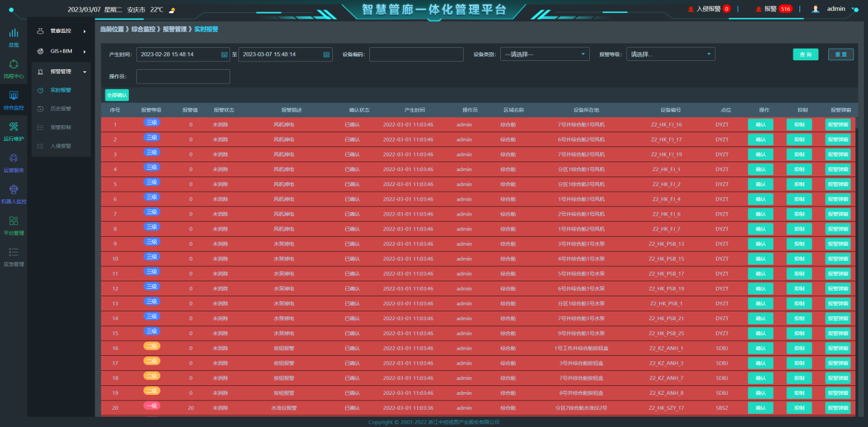Screen dimensions: 868x427
Task: Click the 综合监控 breadcrumb link
Action: coord(143,29)
